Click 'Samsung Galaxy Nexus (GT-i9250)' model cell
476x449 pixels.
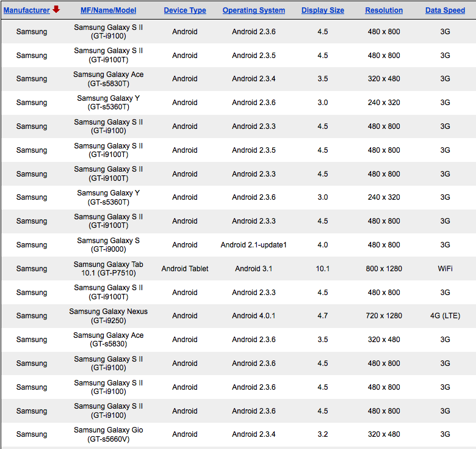point(109,316)
